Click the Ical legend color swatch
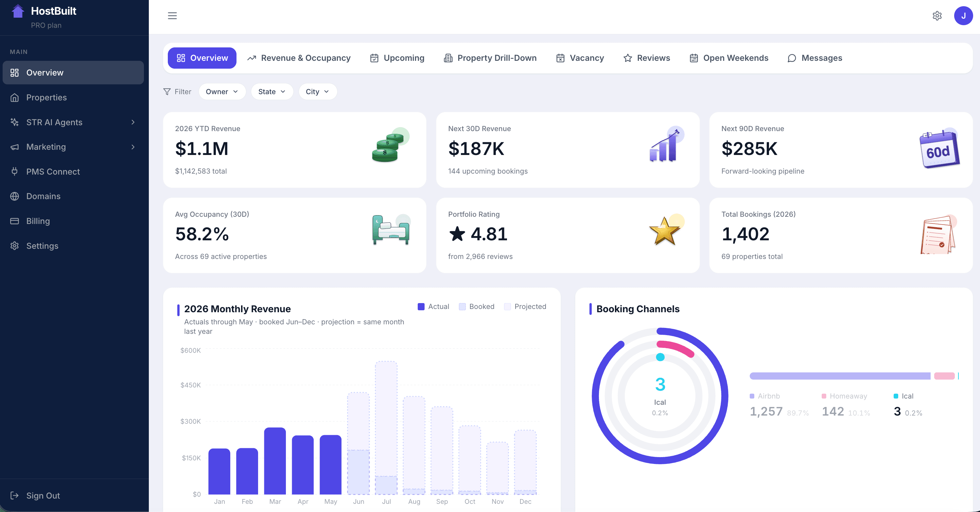The height and width of the screenshot is (512, 980). click(896, 396)
